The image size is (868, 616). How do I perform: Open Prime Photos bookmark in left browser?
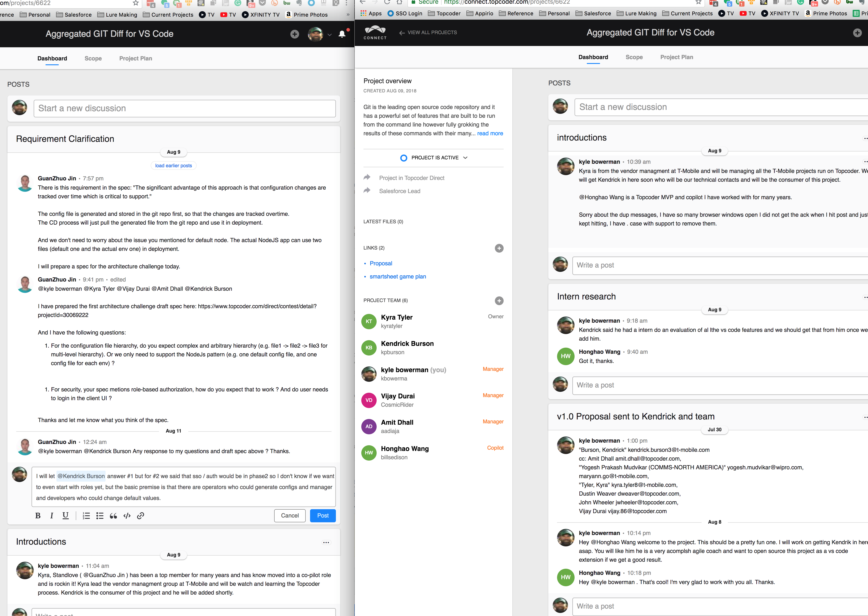click(x=307, y=15)
